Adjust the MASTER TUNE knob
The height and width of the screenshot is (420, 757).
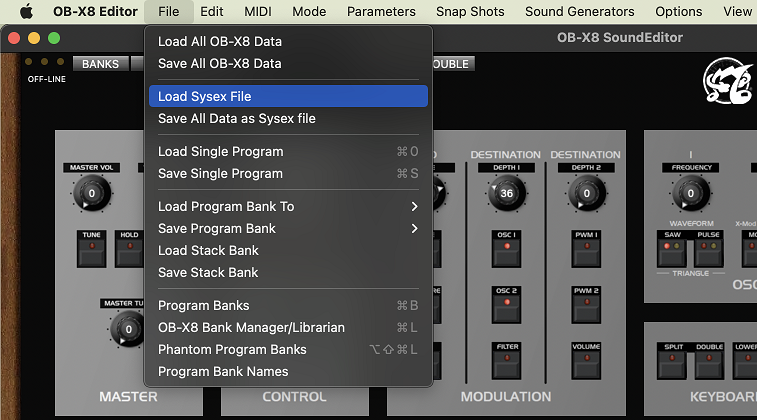tap(127, 329)
